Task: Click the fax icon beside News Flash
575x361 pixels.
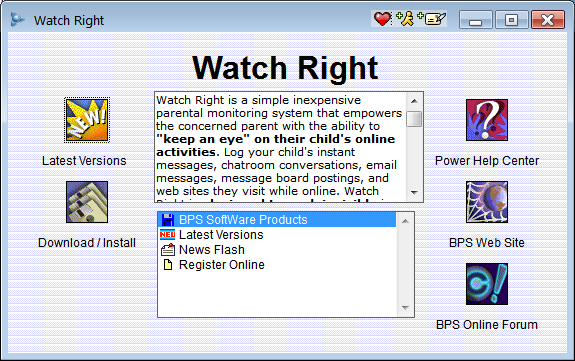Action: pyautogui.click(x=168, y=249)
